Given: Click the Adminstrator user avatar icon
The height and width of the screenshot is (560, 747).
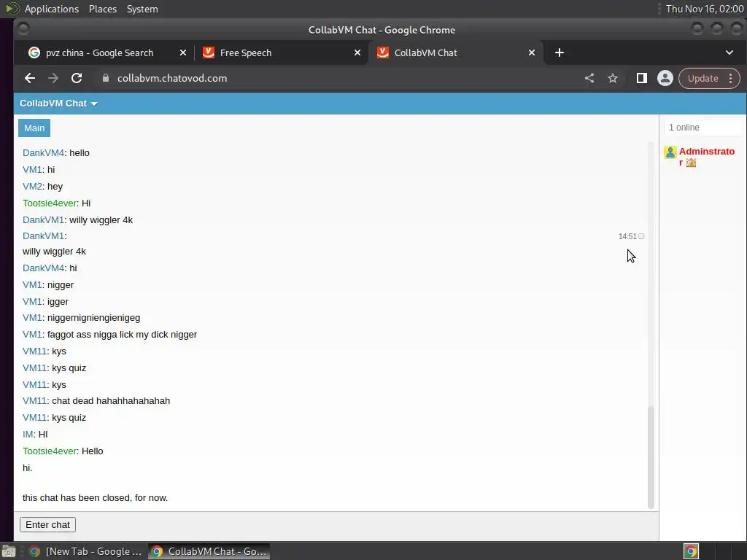Looking at the screenshot, I should [x=670, y=152].
